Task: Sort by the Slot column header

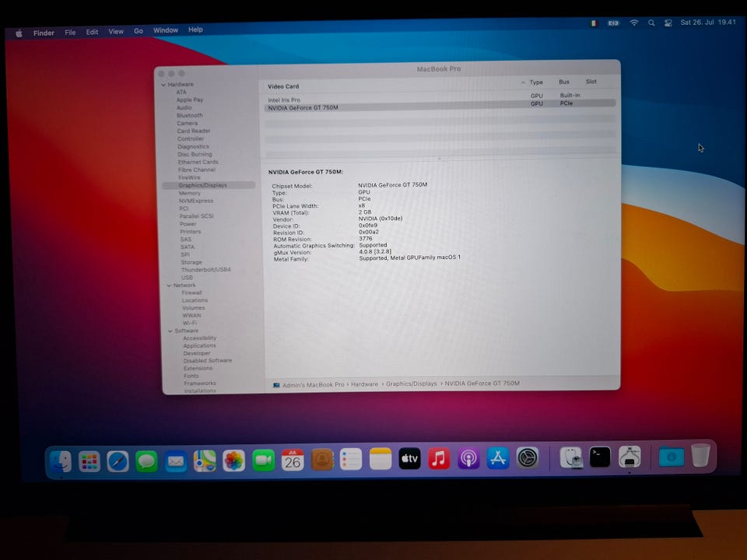Action: tap(591, 82)
